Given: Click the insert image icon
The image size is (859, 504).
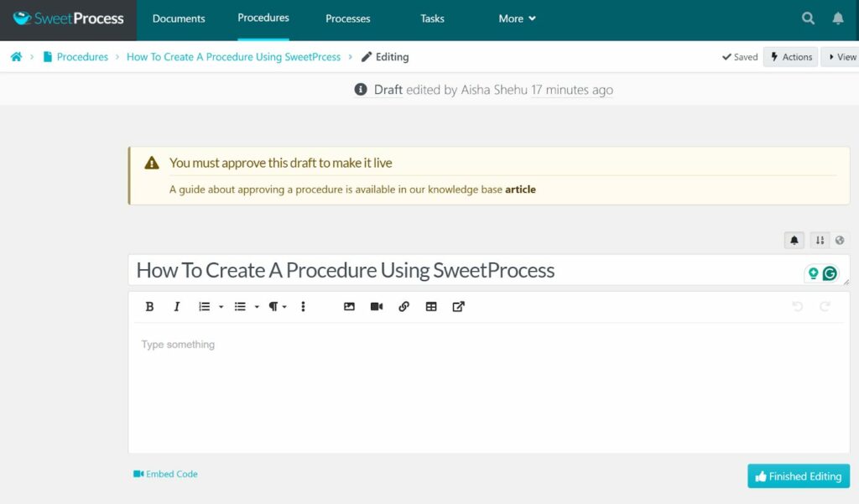Looking at the screenshot, I should [349, 307].
